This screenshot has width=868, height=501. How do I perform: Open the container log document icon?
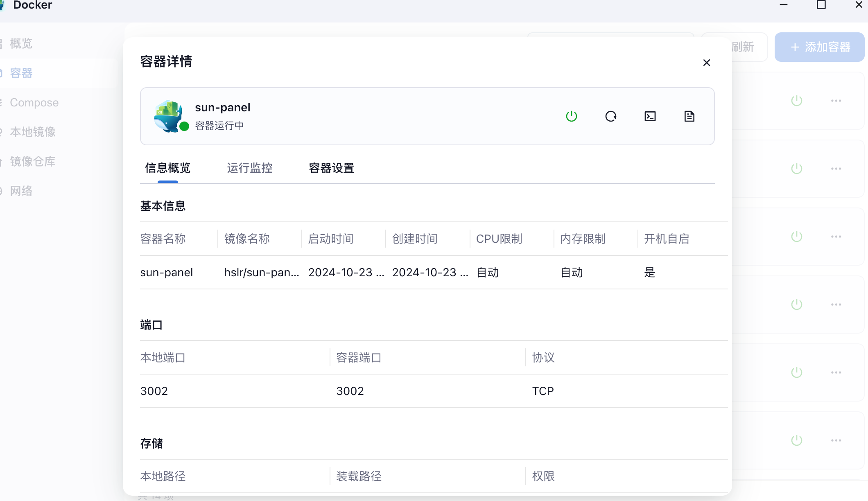tap(689, 116)
